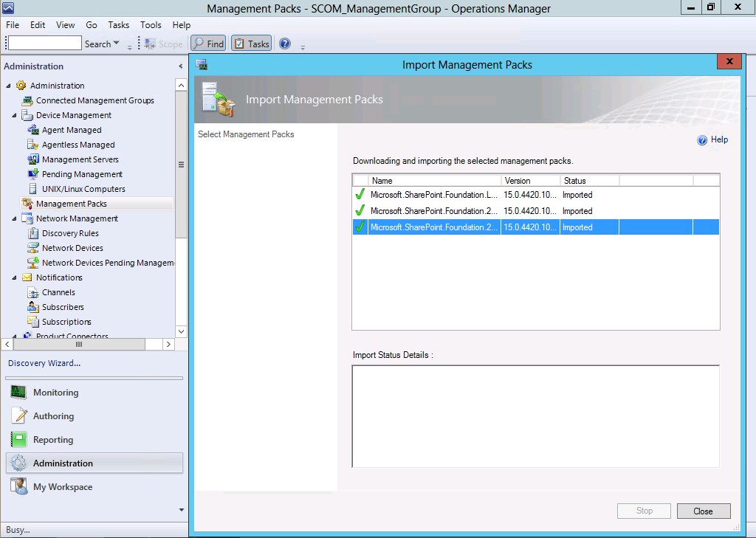Viewport: 756px width, 538px height.
Task: Click the Connected Management Groups icon
Action: point(27,100)
